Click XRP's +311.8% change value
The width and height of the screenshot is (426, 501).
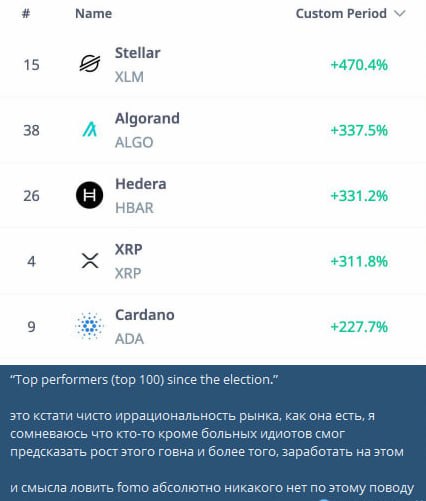[359, 261]
